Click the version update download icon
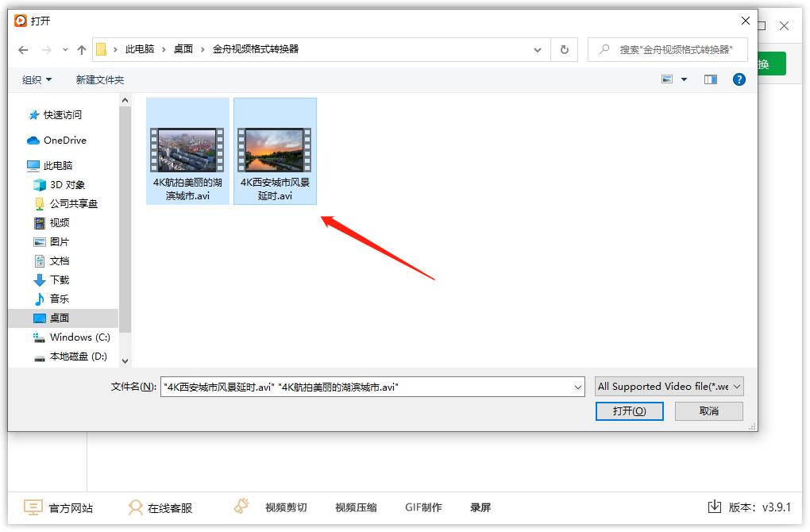This screenshot has width=810, height=532. coord(715,507)
